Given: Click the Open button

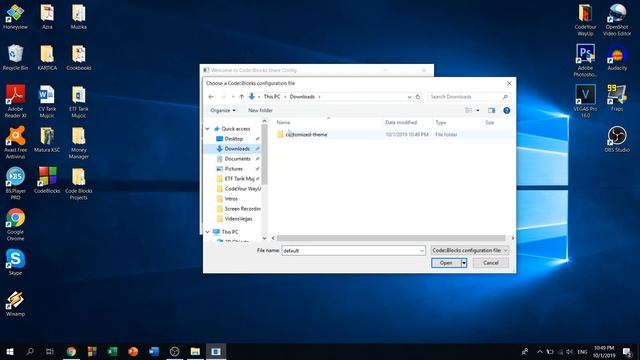Looking at the screenshot, I should tap(446, 263).
